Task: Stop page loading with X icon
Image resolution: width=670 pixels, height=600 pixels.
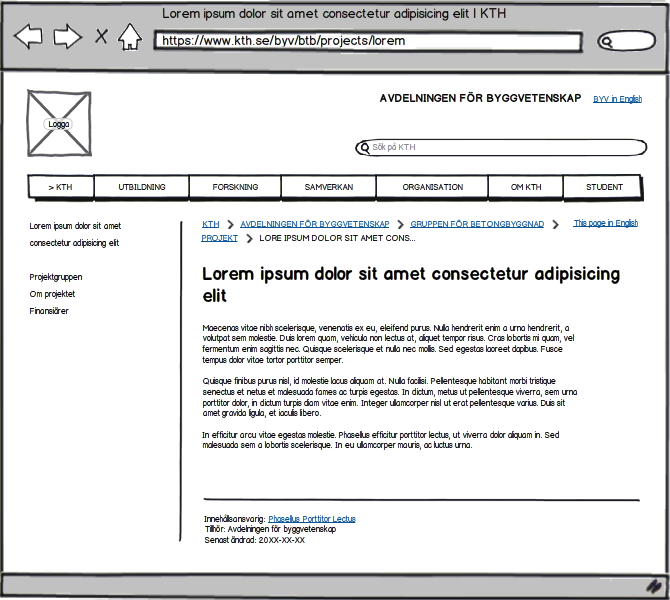Action: coord(101,36)
